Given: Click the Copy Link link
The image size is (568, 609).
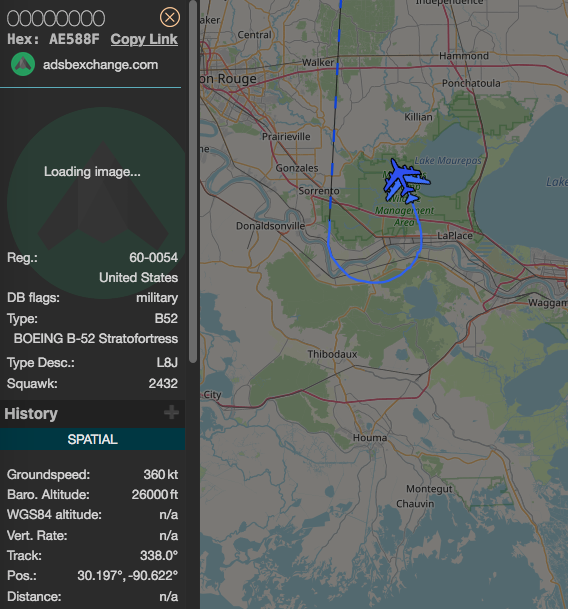Looking at the screenshot, I should coord(144,39).
